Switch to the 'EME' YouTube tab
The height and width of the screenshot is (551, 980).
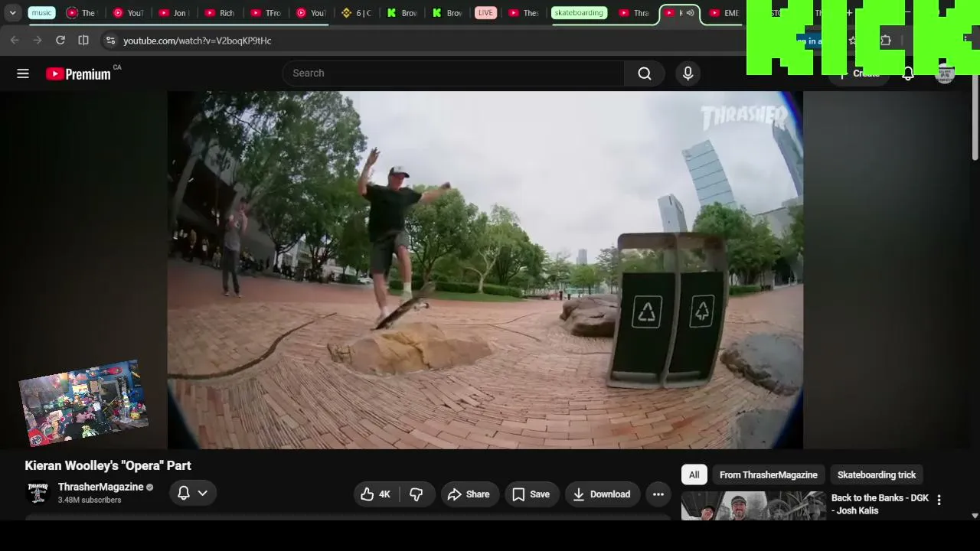coord(724,13)
